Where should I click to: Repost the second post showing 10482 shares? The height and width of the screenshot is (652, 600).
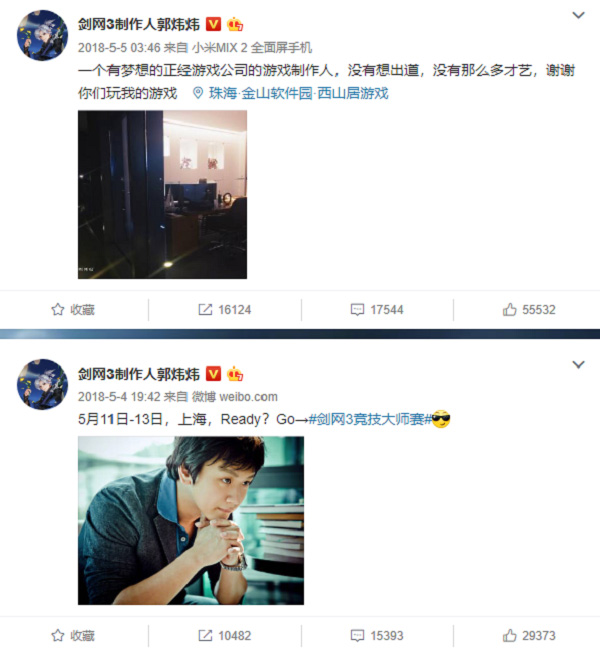[225, 636]
